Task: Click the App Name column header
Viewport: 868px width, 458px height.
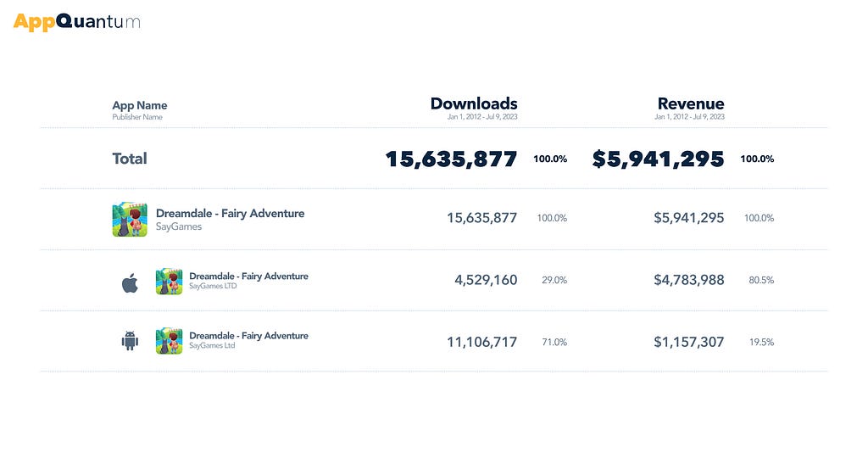Action: coord(140,105)
